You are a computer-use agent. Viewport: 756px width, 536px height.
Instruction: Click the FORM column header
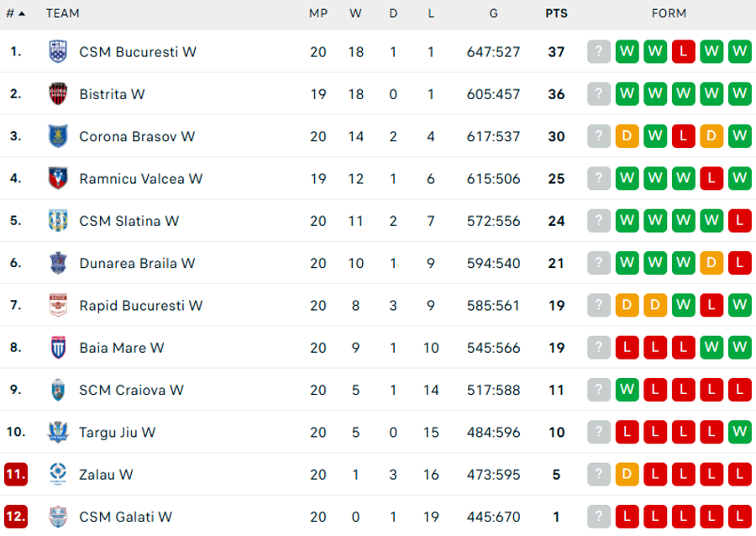point(669,13)
